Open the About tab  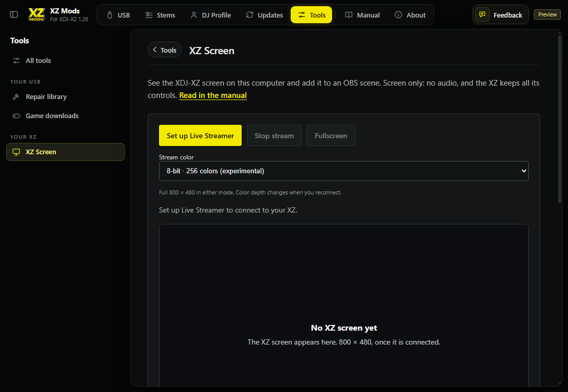(x=410, y=15)
